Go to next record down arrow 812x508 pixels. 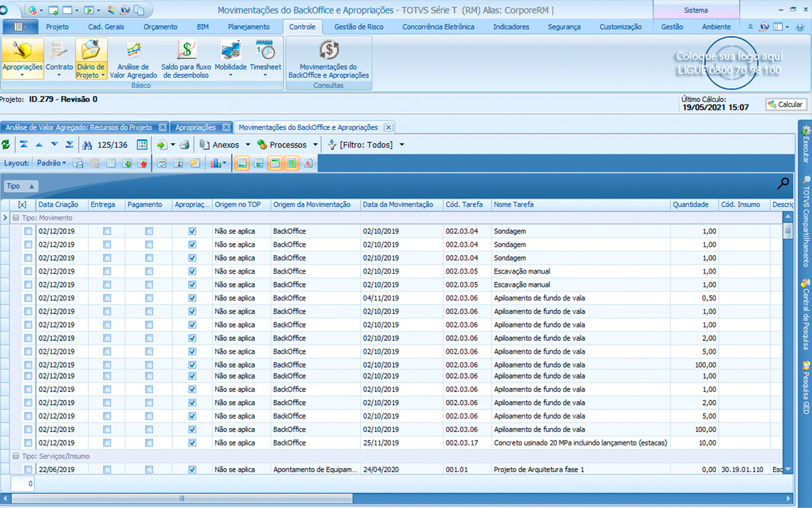(x=54, y=145)
